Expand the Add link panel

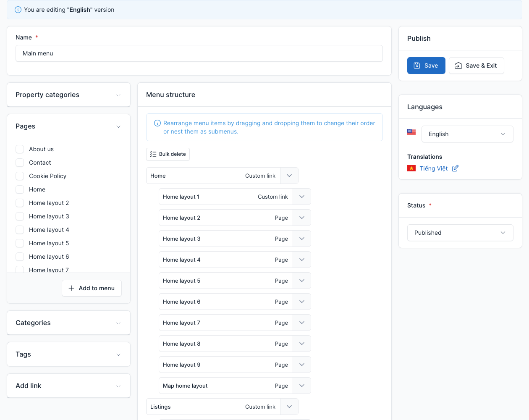[x=68, y=386]
